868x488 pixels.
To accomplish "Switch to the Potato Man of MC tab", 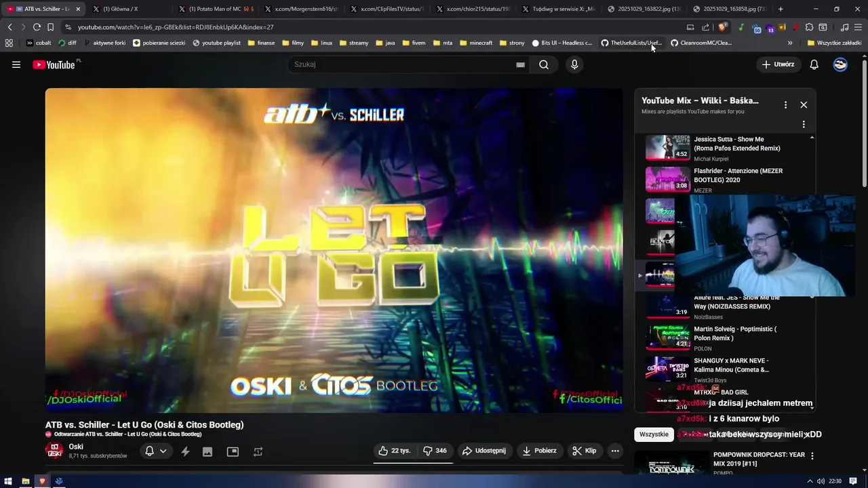I will (x=215, y=9).
